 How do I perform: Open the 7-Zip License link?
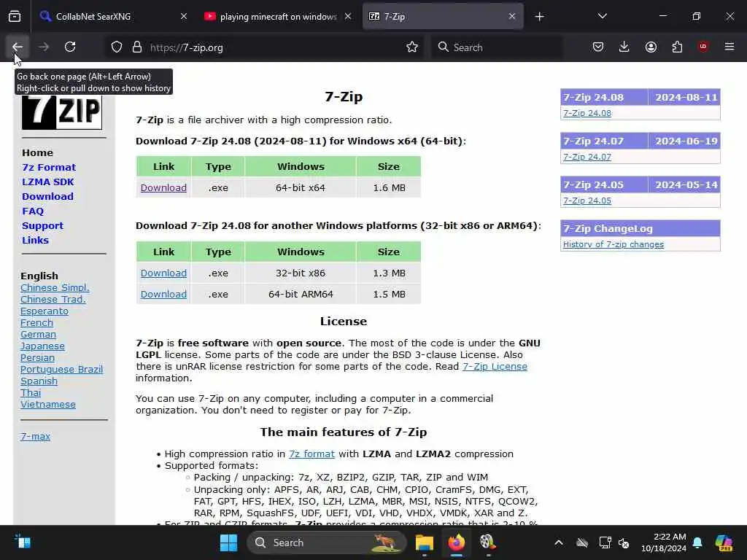(x=495, y=367)
